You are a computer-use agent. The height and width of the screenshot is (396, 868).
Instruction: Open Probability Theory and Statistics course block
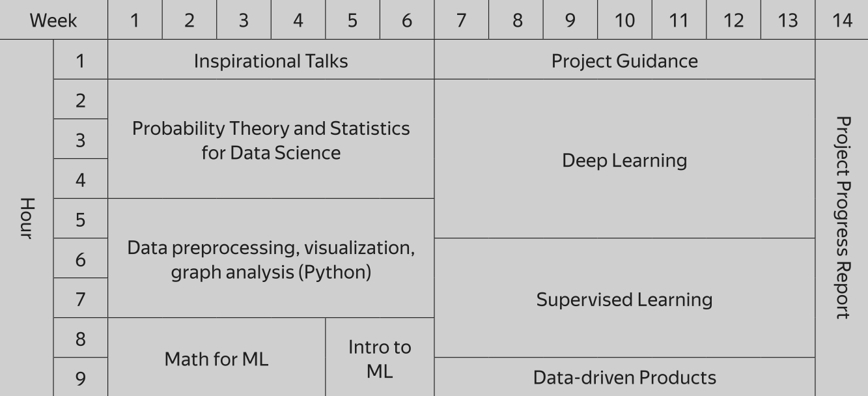pyautogui.click(x=271, y=139)
